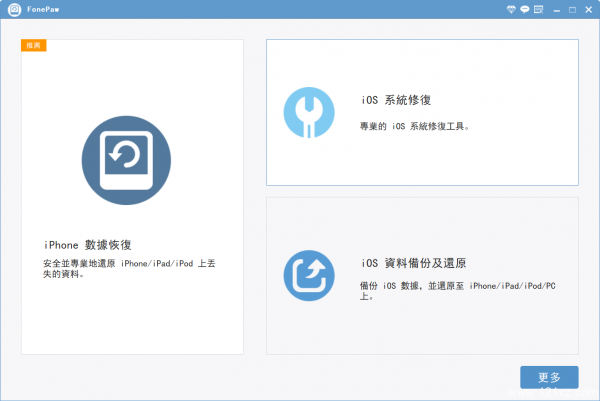The height and width of the screenshot is (401, 600).
Task: Click the iOS backup and restore arrow icon
Action: (x=309, y=275)
